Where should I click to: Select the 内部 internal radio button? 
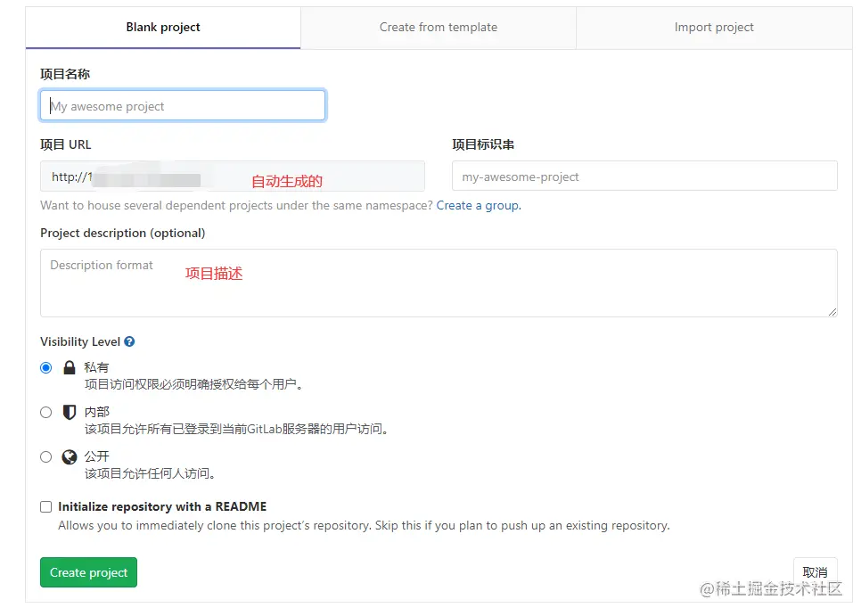coord(46,413)
